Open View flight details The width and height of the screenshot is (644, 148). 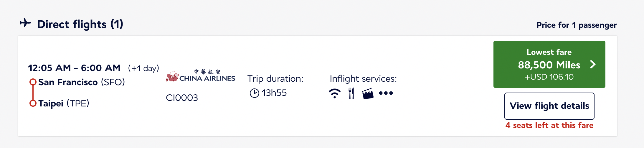click(549, 106)
